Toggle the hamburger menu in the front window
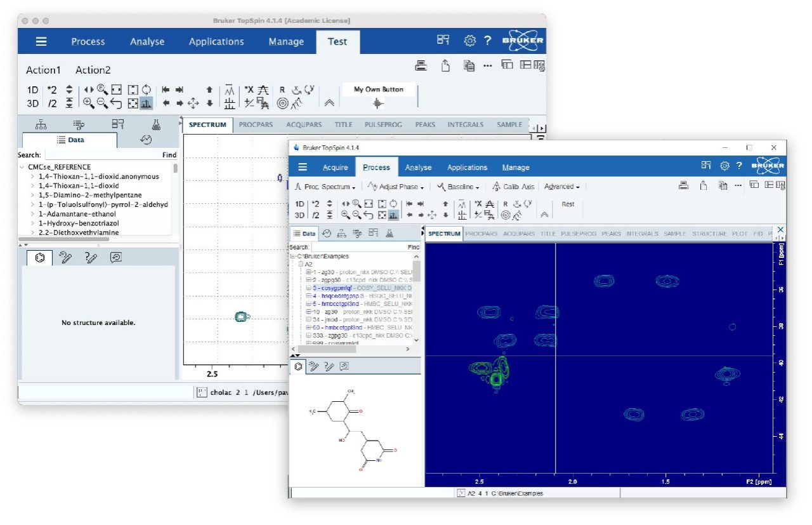The width and height of the screenshot is (812, 525). point(303,167)
